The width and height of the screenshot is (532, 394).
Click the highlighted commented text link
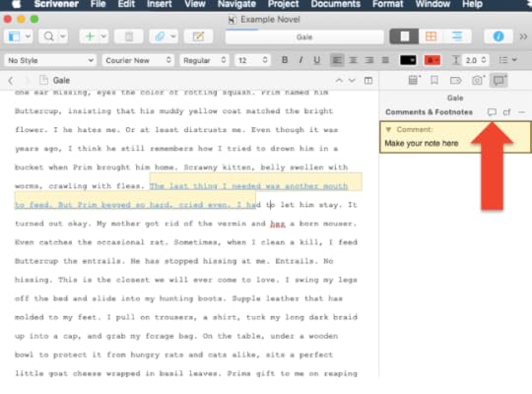pyautogui.click(x=248, y=186)
